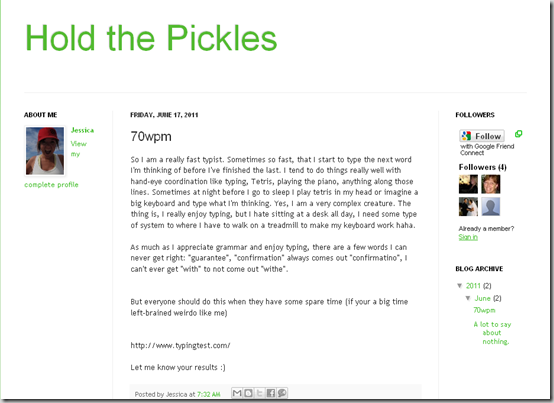This screenshot has height=403, width=554.
Task: View the first follower's avatar
Action: 468,184
